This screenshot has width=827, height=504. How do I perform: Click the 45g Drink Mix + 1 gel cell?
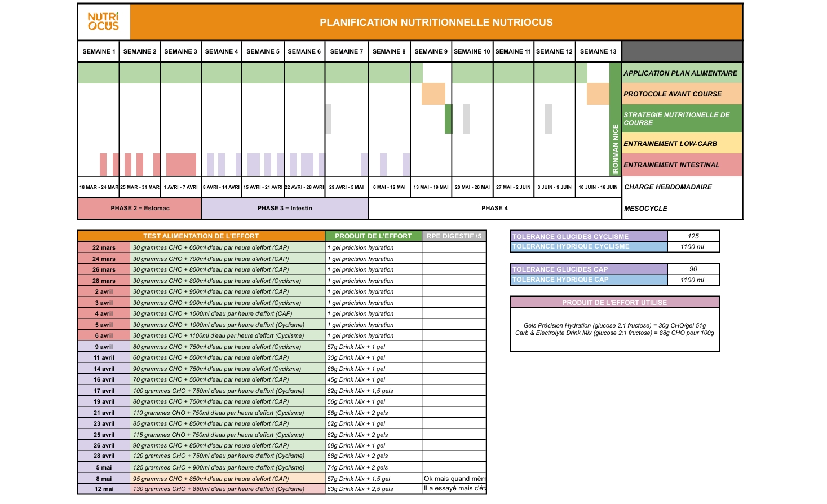pos(374,379)
